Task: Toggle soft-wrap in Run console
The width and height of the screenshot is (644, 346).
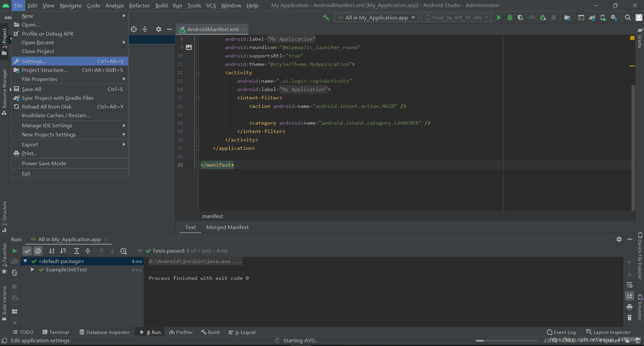Action: coord(630,285)
